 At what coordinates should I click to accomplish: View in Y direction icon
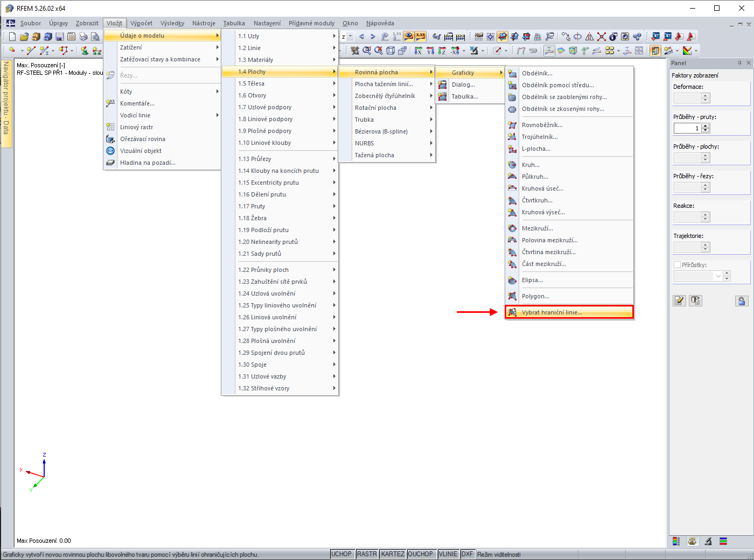click(x=430, y=51)
